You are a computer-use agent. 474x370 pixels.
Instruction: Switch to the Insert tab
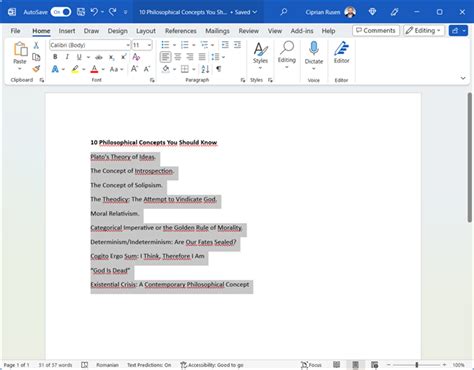point(67,31)
